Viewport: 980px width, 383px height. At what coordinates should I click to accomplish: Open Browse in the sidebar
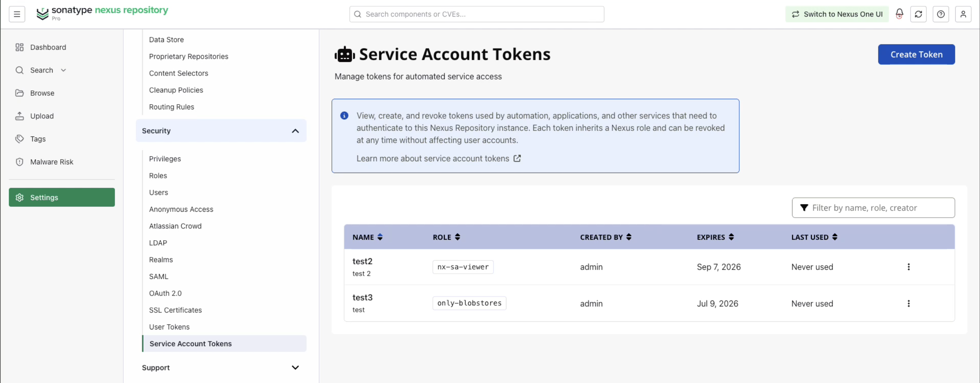click(62, 93)
